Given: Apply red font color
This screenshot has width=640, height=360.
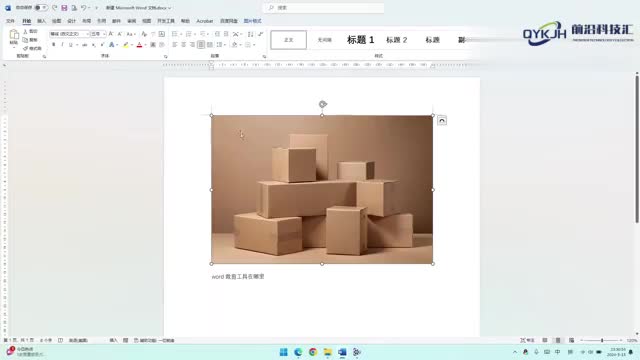Looking at the screenshot, I should point(140,44).
